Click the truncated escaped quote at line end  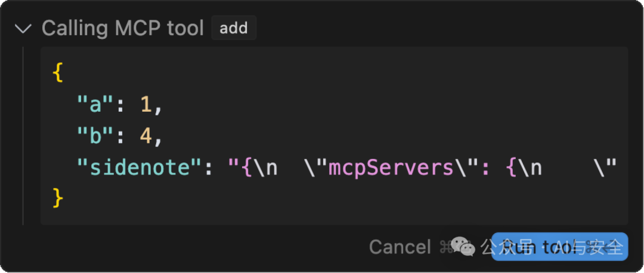point(605,168)
